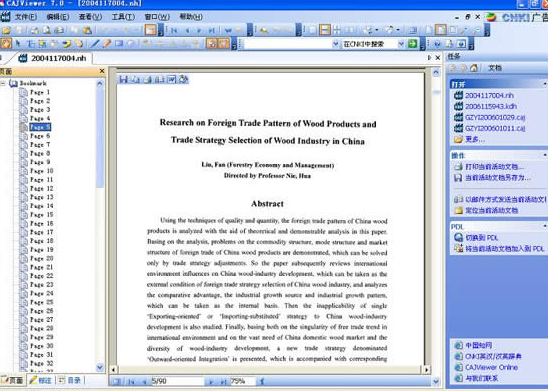Open recent file 2006115943.kdh
The image size is (548, 391).
491,106
